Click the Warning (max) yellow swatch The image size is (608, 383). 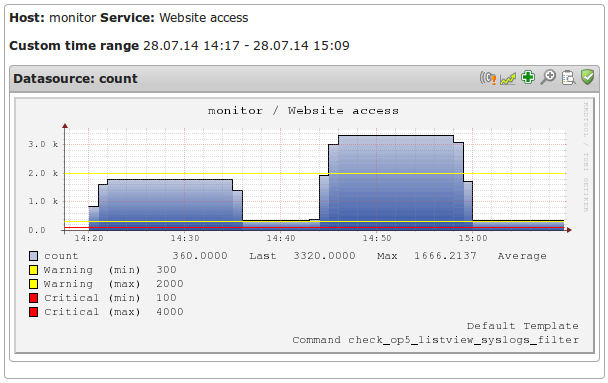point(33,284)
